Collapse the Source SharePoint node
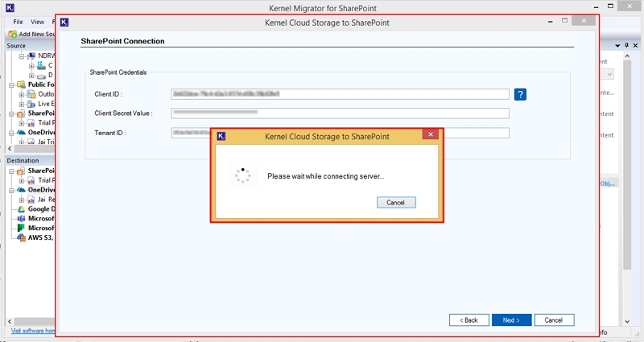The height and width of the screenshot is (342, 644). point(11,113)
